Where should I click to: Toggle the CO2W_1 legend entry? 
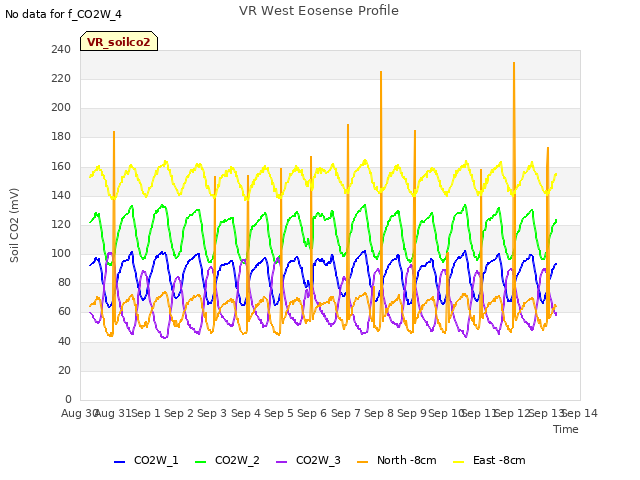point(146,461)
